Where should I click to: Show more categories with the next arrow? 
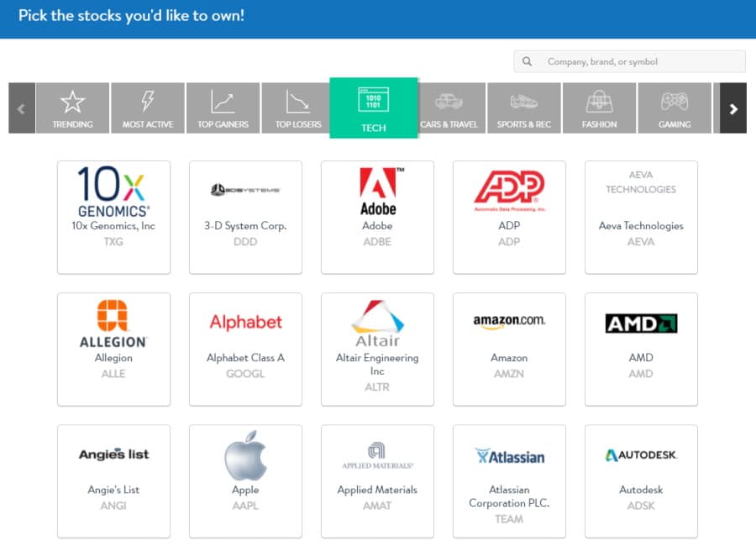point(733,108)
